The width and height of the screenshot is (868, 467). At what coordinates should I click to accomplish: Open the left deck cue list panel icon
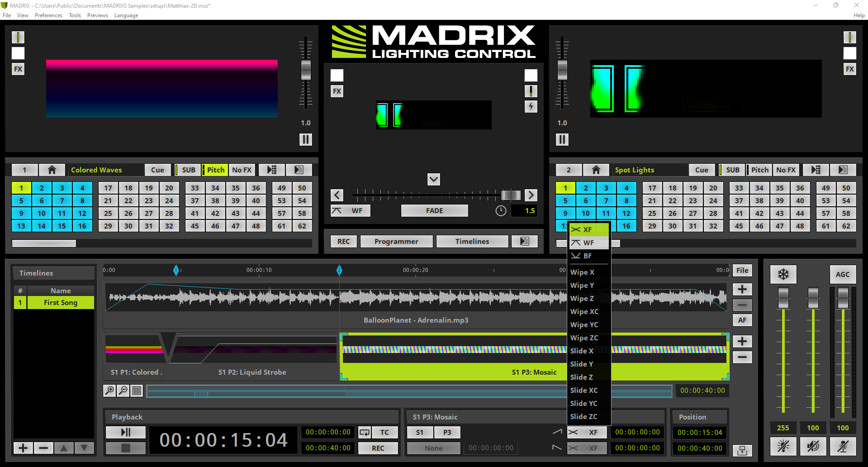[x=299, y=170]
